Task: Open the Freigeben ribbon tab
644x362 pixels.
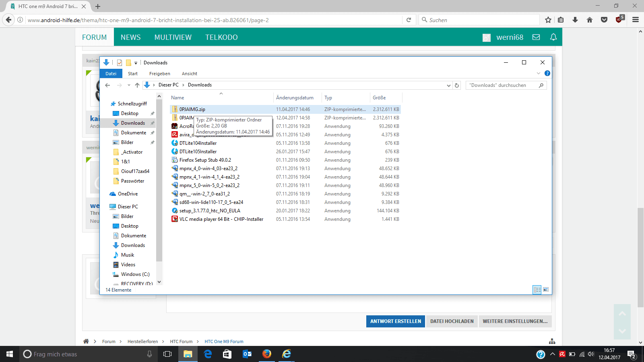Action: pos(160,74)
